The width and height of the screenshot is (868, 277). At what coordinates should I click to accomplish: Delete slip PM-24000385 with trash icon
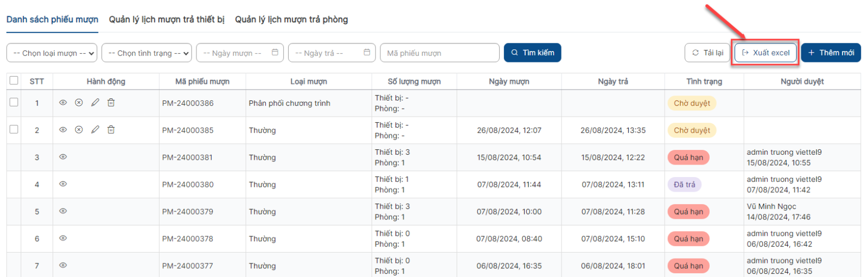point(111,130)
